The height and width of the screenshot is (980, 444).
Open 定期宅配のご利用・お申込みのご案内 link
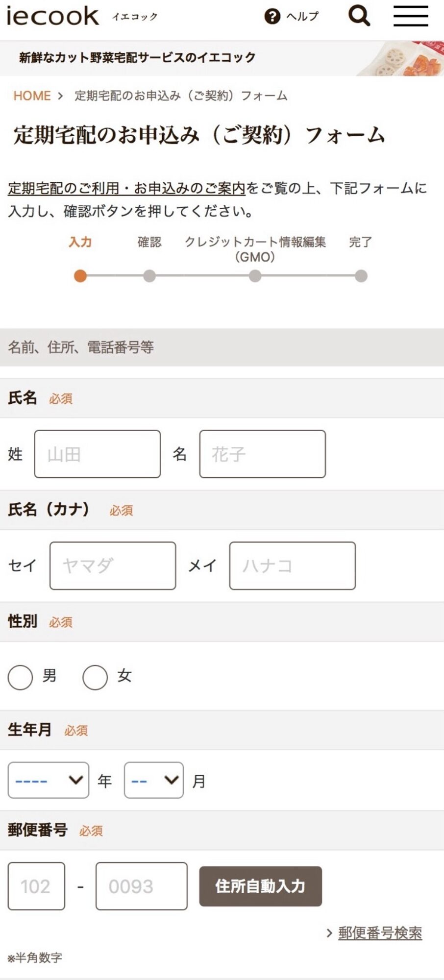click(x=126, y=188)
